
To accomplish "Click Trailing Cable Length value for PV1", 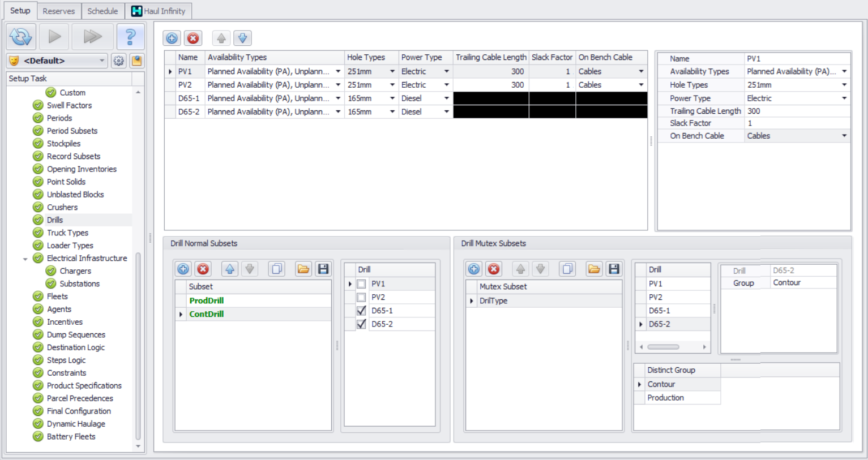I will [490, 71].
